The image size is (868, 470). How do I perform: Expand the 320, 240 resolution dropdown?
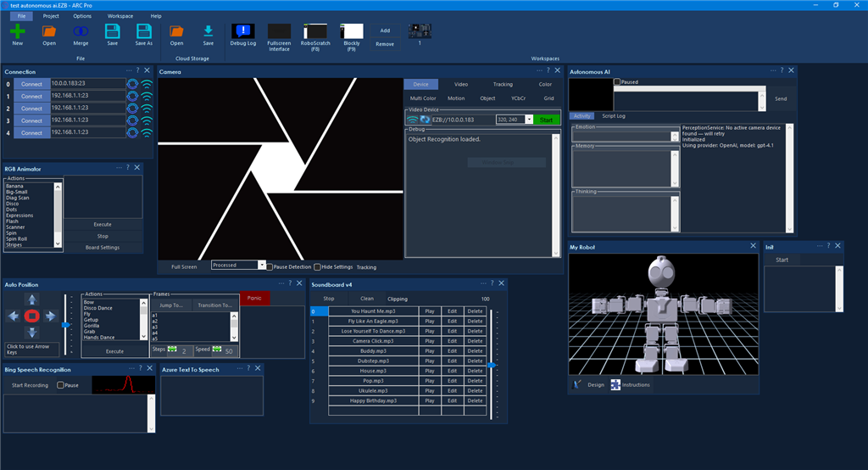pyautogui.click(x=529, y=120)
